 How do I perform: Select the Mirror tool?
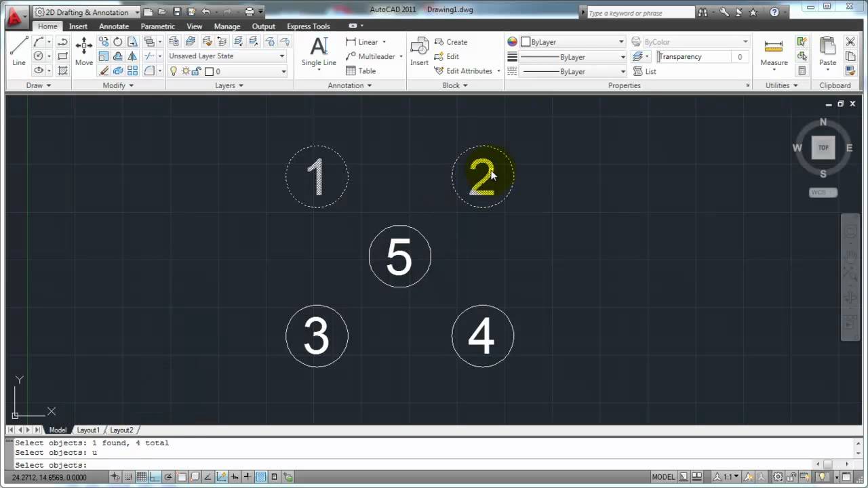(x=132, y=56)
